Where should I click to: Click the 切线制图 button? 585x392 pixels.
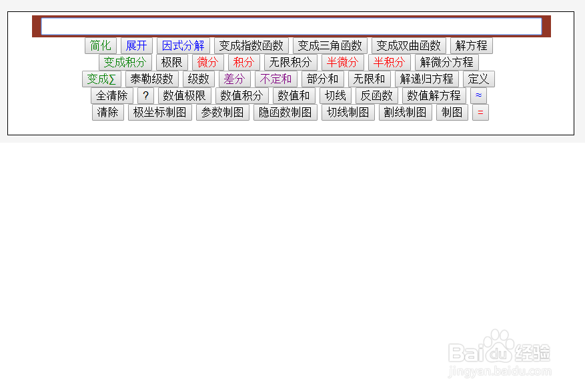(348, 112)
